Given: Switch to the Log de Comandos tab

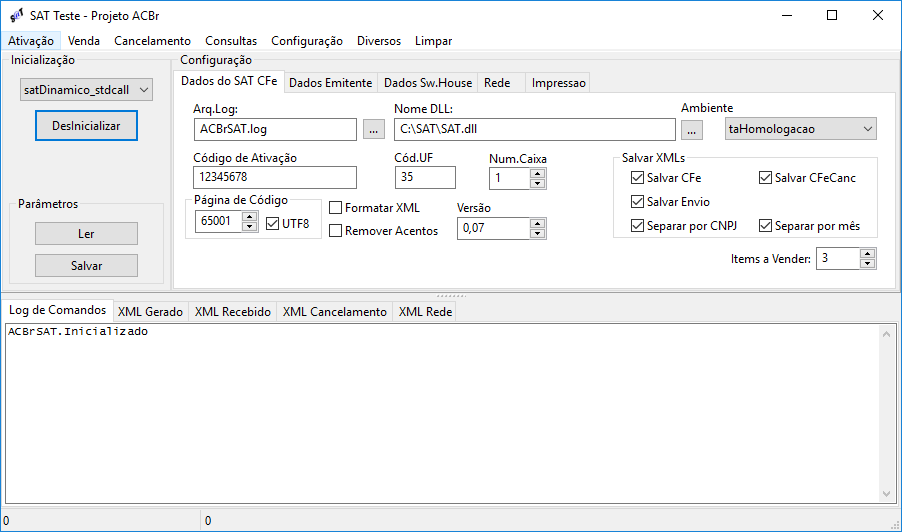Looking at the screenshot, I should pyautogui.click(x=57, y=310).
